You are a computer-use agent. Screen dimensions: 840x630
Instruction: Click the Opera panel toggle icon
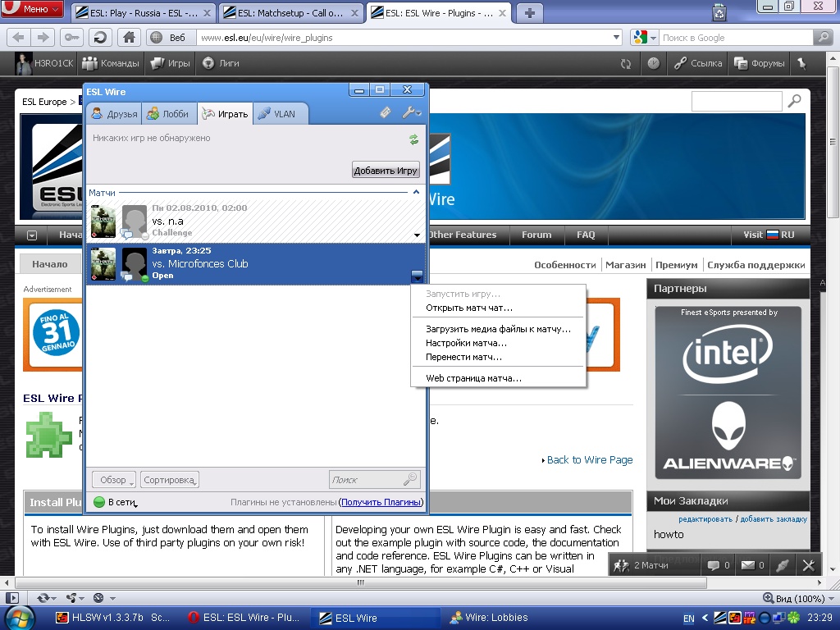click(x=11, y=598)
